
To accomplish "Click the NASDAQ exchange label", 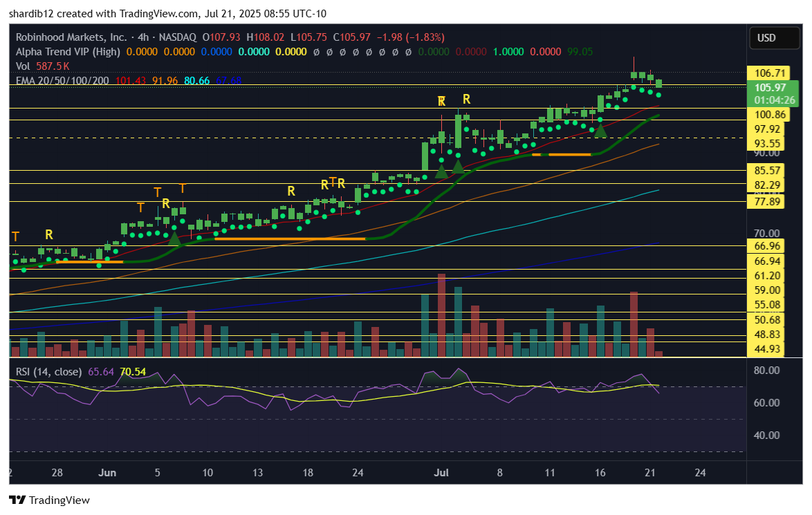I will point(177,37).
